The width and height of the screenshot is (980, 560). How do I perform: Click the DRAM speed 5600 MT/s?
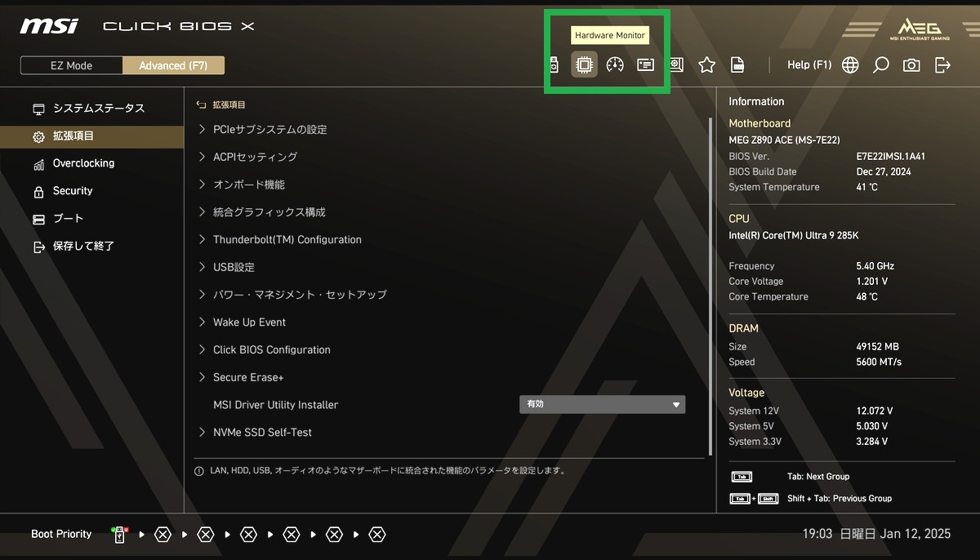880,362
